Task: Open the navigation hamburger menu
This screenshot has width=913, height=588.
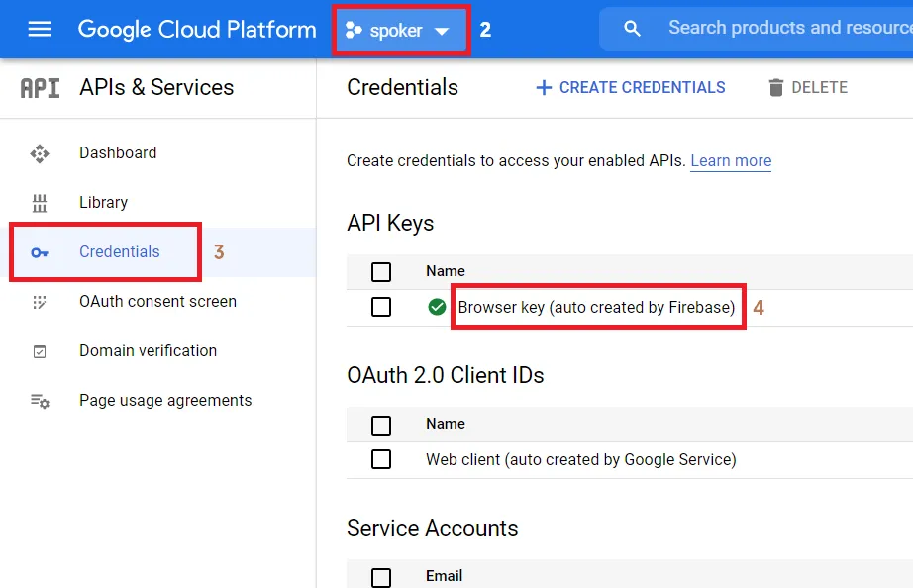Action: (38, 28)
